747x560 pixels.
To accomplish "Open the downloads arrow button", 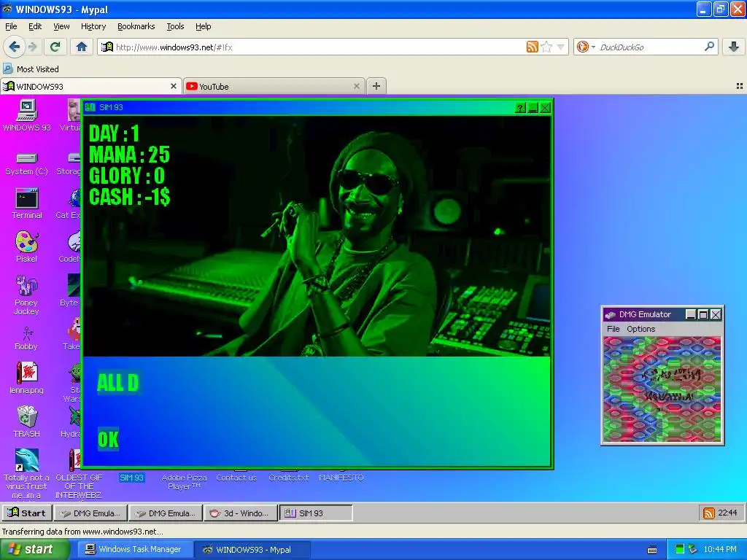I will [734, 47].
